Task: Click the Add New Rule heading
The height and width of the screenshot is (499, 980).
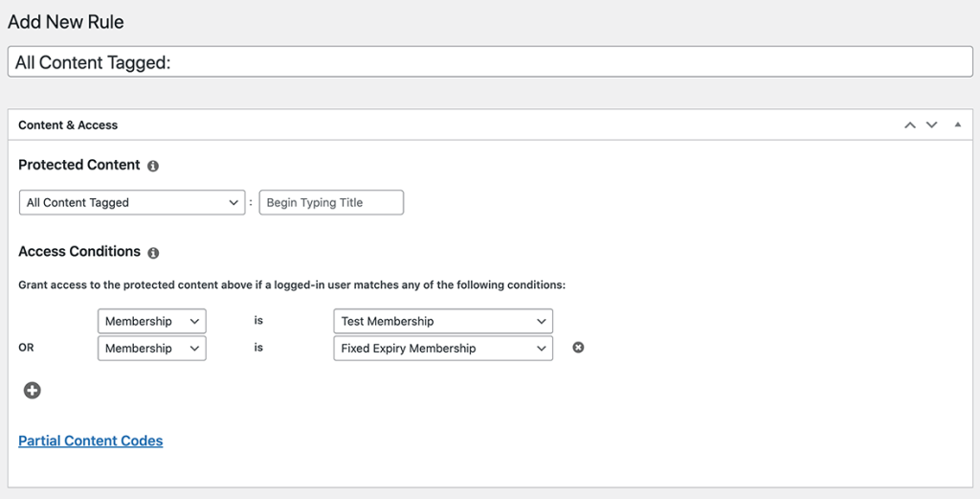Action: tap(66, 22)
